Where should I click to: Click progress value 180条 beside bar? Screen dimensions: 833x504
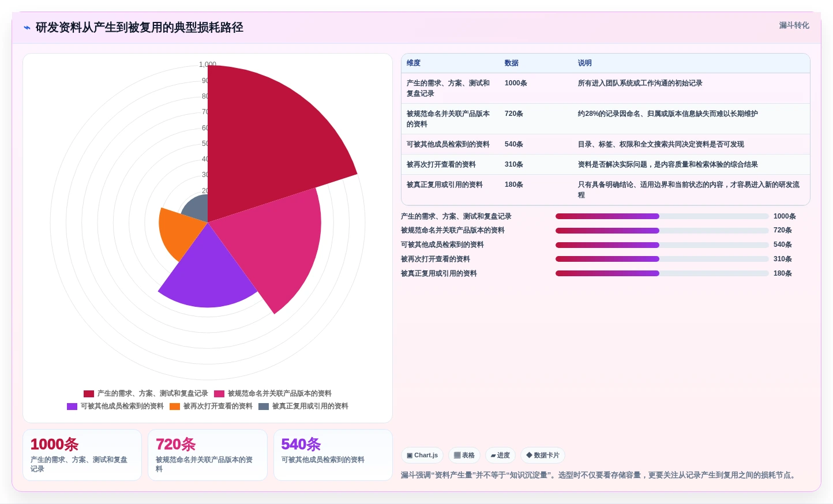click(783, 273)
